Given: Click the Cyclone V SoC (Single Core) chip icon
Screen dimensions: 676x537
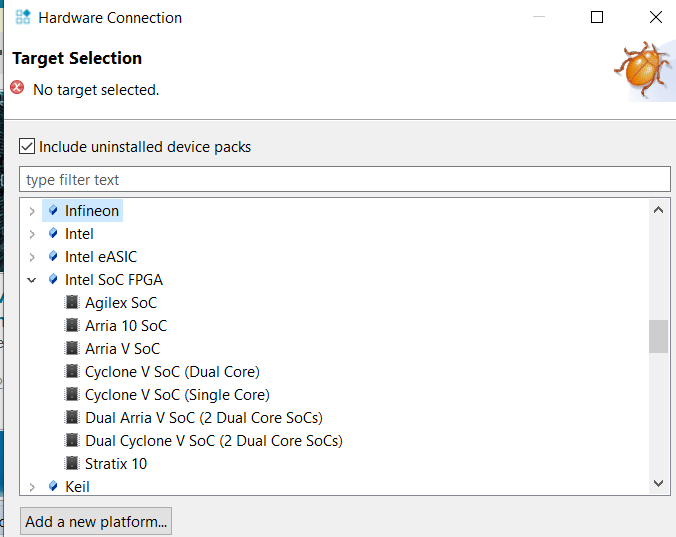Looking at the screenshot, I should pos(72,395).
